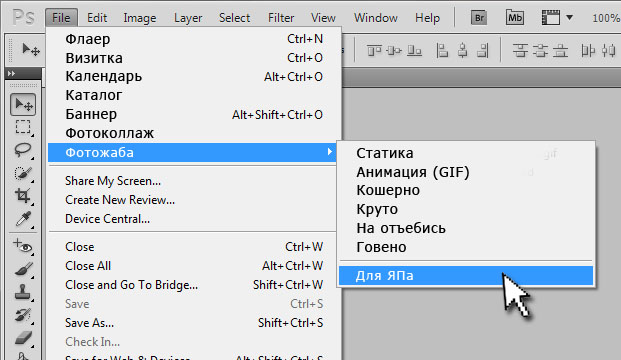Align left edges of layers
621x360 pixels.
pos(442,51)
